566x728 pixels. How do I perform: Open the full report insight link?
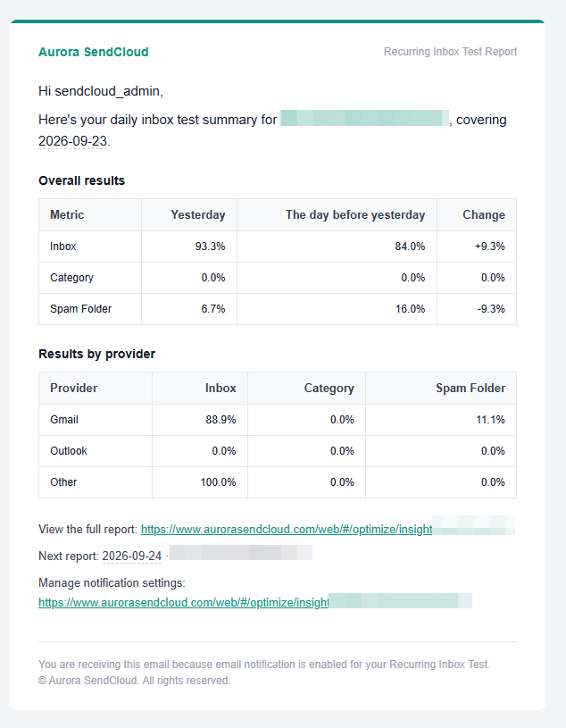[287, 530]
